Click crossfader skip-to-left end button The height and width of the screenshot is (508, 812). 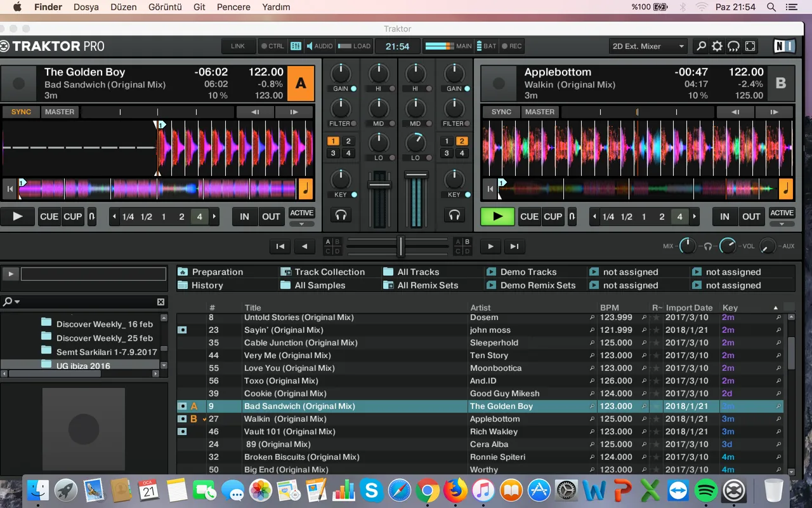pos(280,246)
